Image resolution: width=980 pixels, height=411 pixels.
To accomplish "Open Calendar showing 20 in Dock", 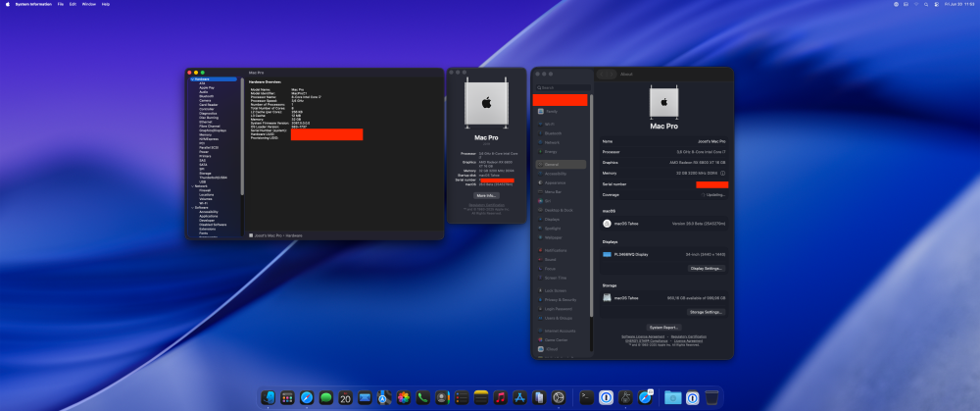I will tap(346, 396).
